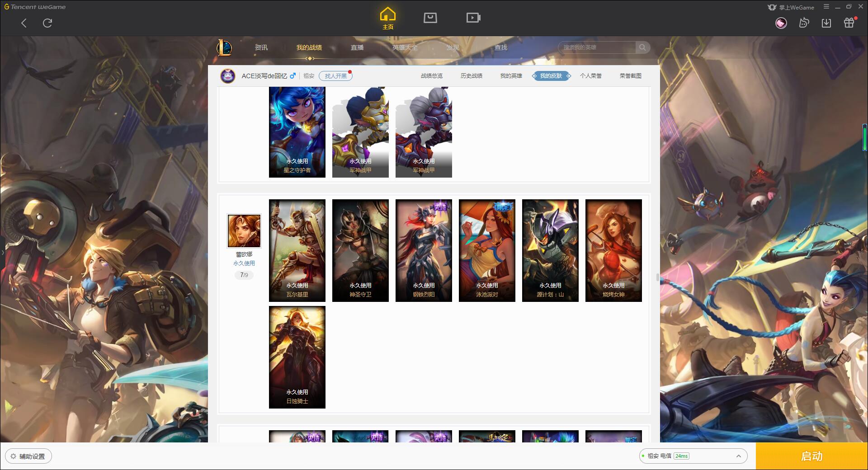Screen dimensions: 868x470
Task: Reload the page with the refresh icon
Action: click(x=47, y=23)
